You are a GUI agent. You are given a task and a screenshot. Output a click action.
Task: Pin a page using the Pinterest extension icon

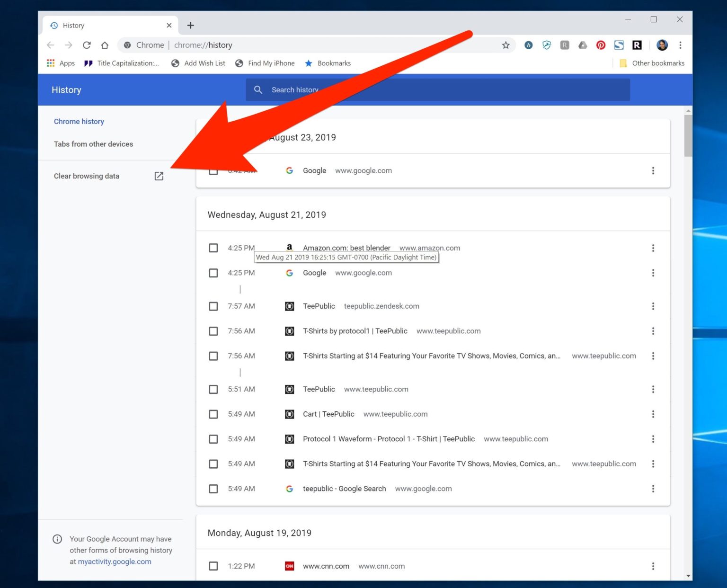tap(601, 45)
